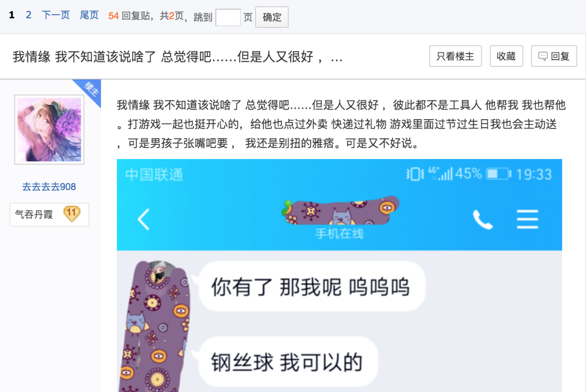Click the battery icon in phone status bar

tap(498, 174)
